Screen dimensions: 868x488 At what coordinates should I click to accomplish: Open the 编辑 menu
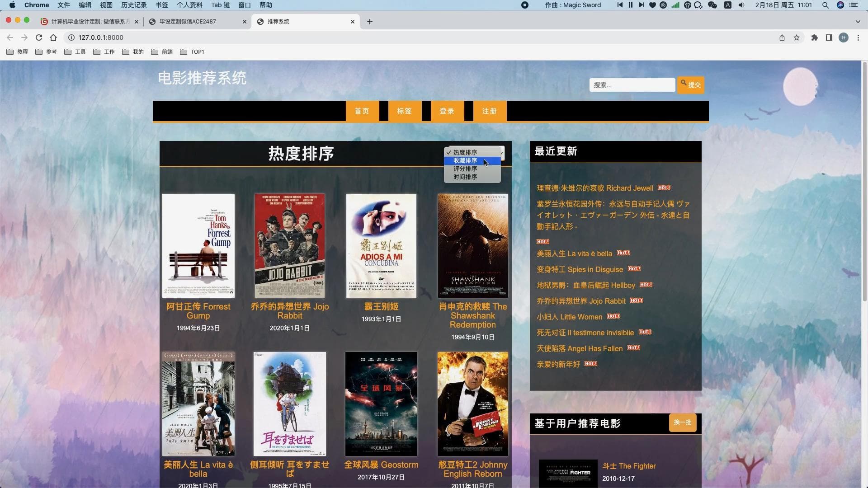(x=85, y=5)
